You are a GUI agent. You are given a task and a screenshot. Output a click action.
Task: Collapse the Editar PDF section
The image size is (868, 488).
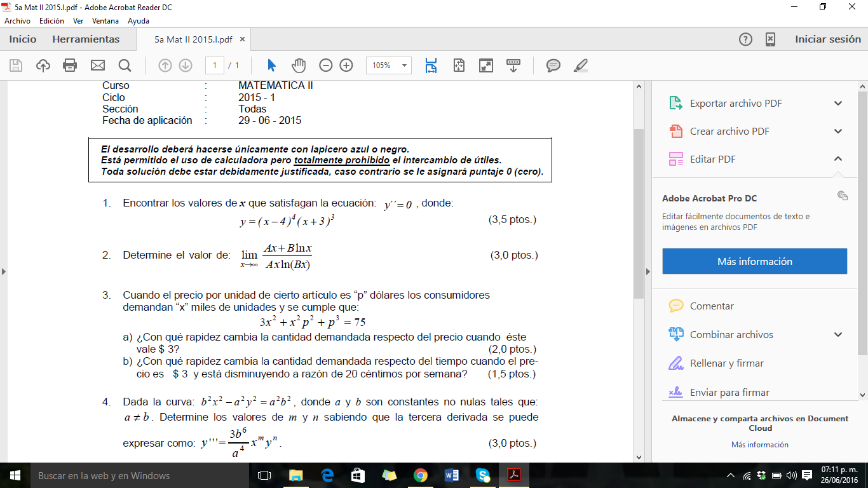click(x=838, y=159)
